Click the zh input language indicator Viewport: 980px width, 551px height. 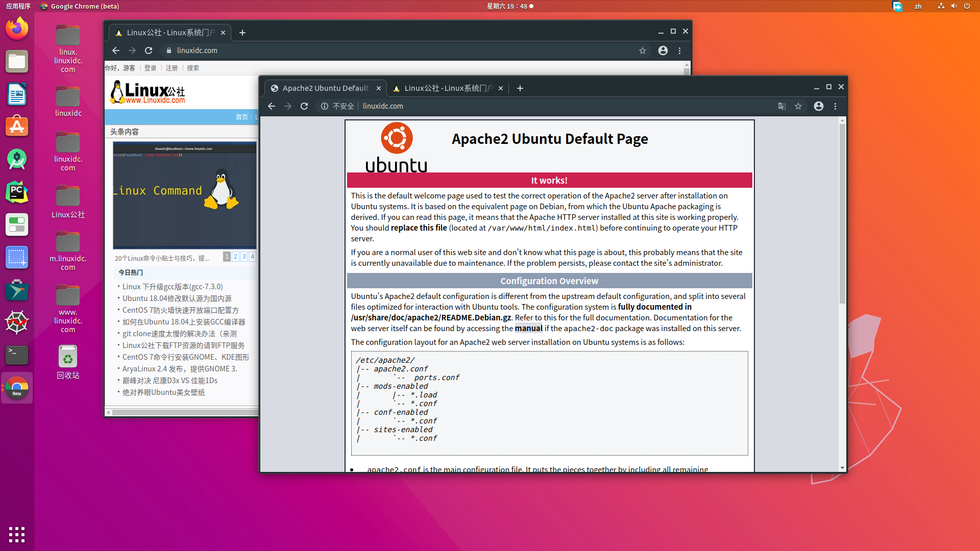(x=918, y=6)
